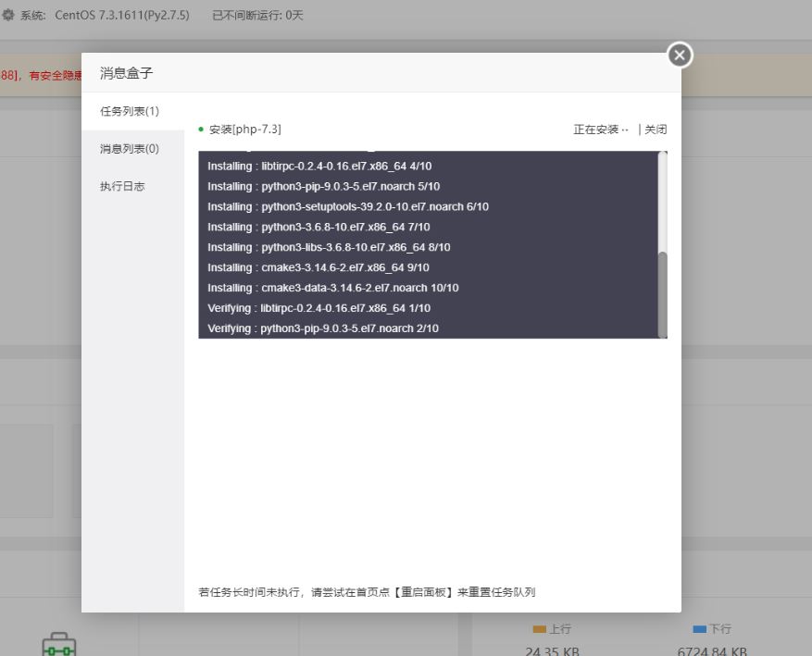Click the red security warning text
The width and height of the screenshot is (812, 656).
coord(42,76)
